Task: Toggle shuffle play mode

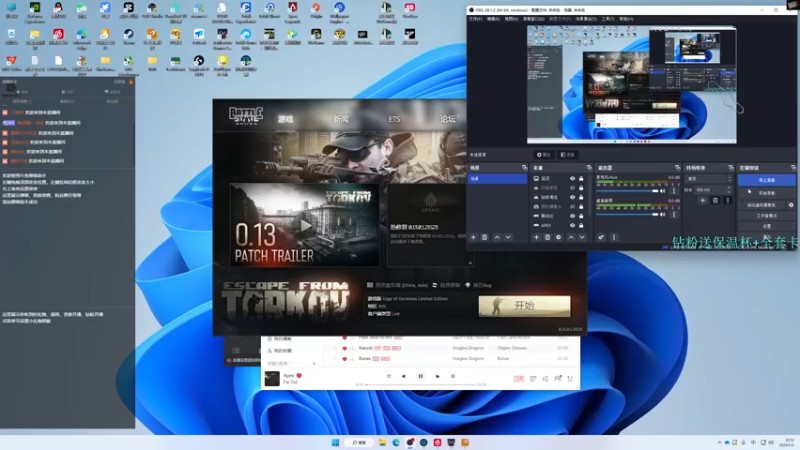Action: click(x=388, y=377)
